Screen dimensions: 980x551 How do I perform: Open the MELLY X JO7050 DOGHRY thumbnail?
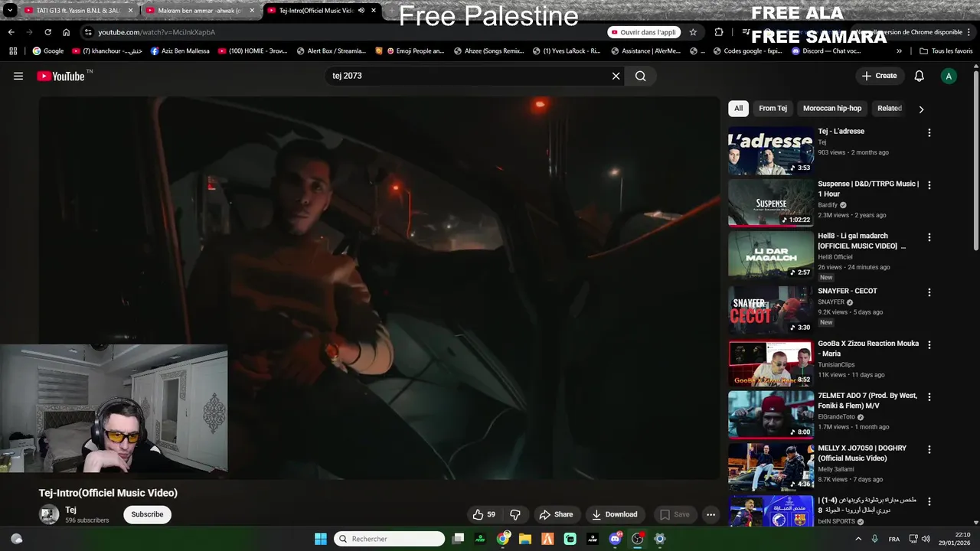pyautogui.click(x=771, y=467)
